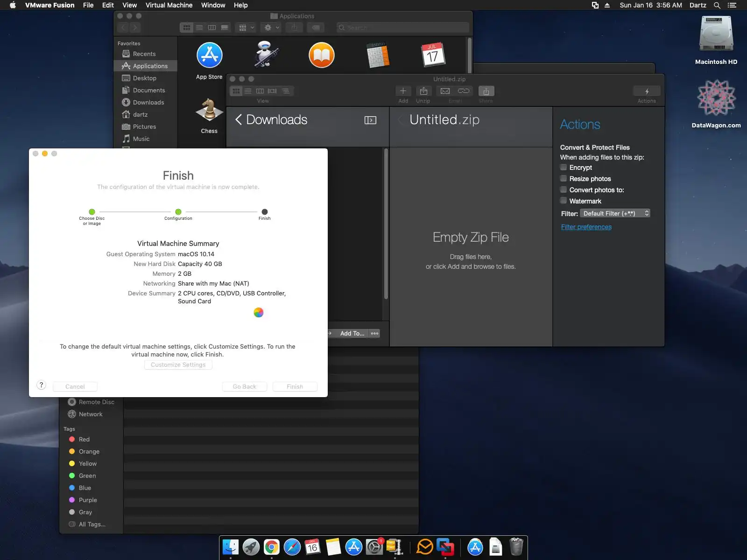Screen dimensions: 747x560
Task: Open the Window menu
Action: (213, 5)
